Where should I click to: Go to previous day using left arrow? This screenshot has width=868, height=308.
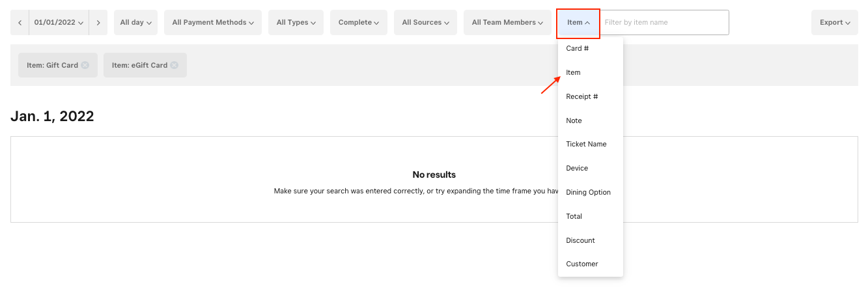(20, 23)
